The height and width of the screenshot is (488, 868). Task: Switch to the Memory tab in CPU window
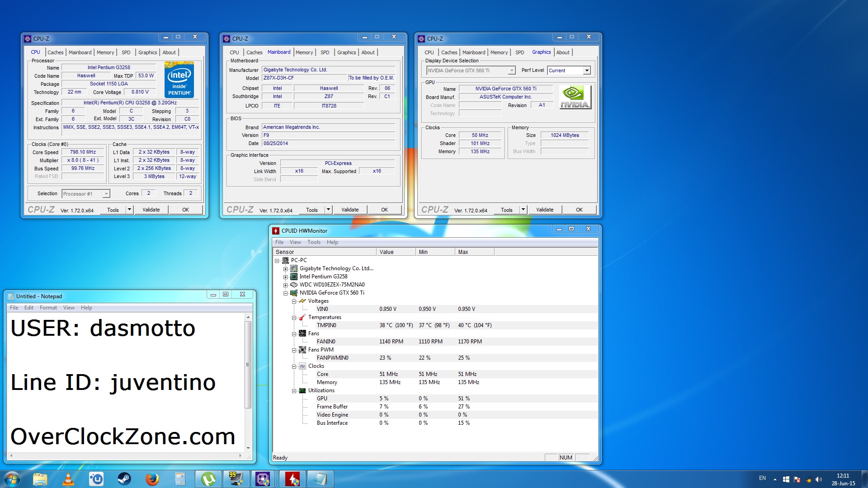(105, 52)
